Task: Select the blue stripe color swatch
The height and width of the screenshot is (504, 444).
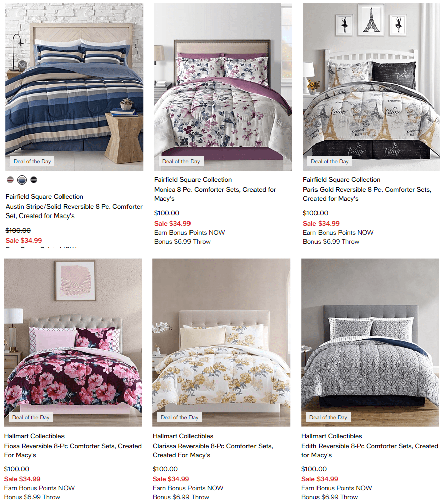Action: click(22, 180)
